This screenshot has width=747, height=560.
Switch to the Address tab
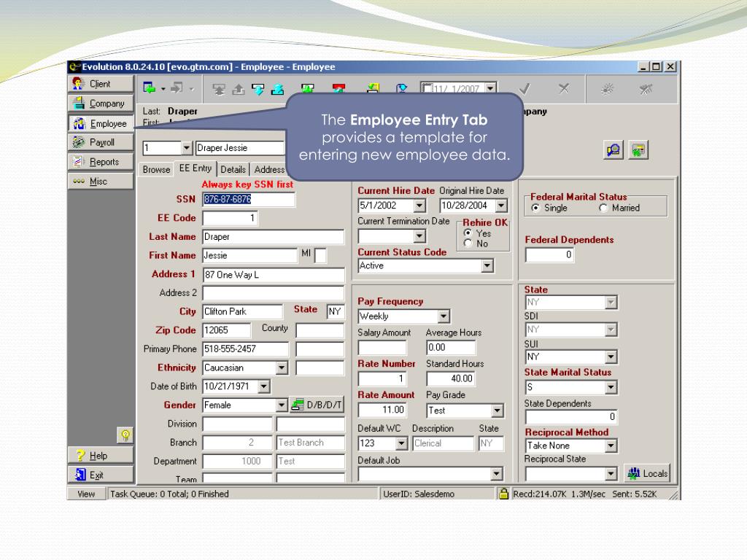[x=268, y=169]
